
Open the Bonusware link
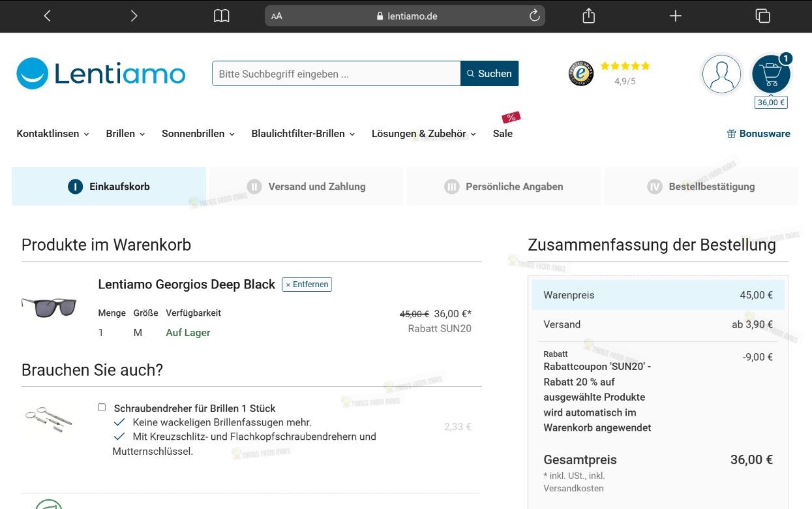click(x=759, y=134)
